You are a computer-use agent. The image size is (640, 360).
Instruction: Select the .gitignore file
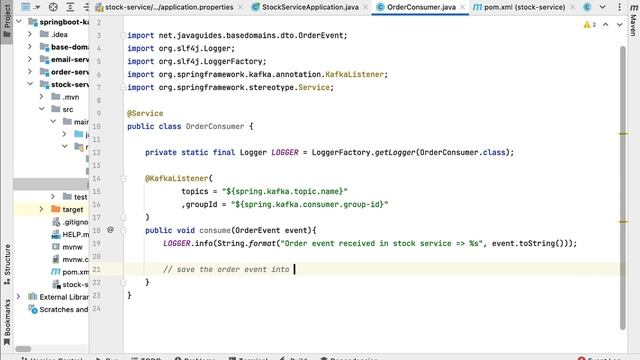tap(70, 222)
